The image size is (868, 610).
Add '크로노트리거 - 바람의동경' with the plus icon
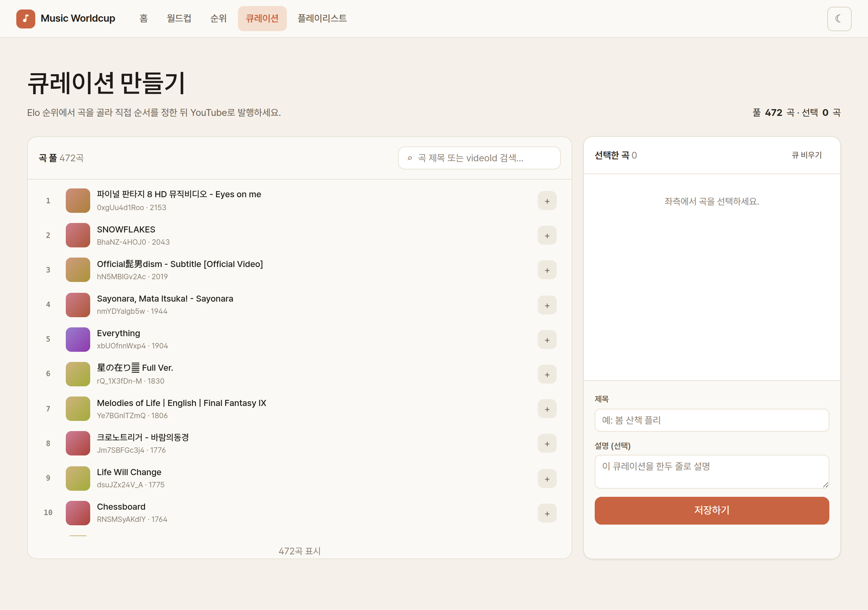pyautogui.click(x=547, y=444)
